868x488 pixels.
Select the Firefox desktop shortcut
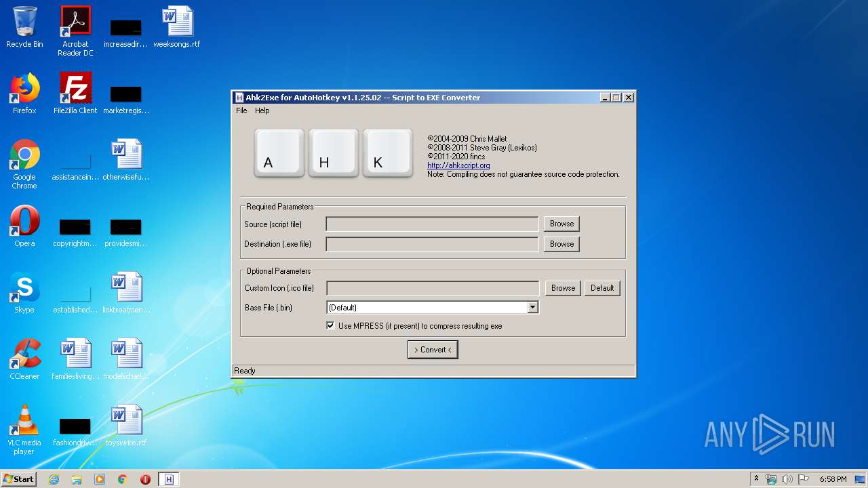click(x=24, y=94)
